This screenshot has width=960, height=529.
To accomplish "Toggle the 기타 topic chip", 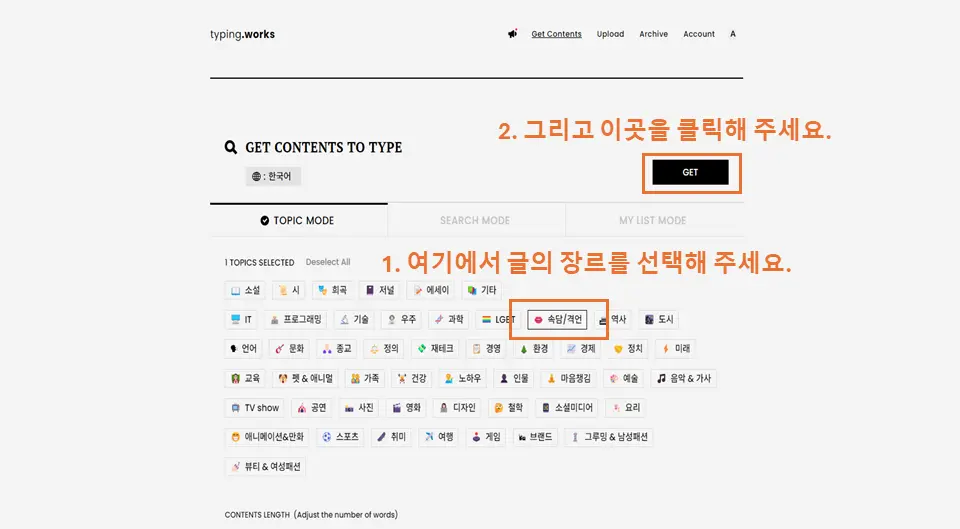I will (x=482, y=290).
